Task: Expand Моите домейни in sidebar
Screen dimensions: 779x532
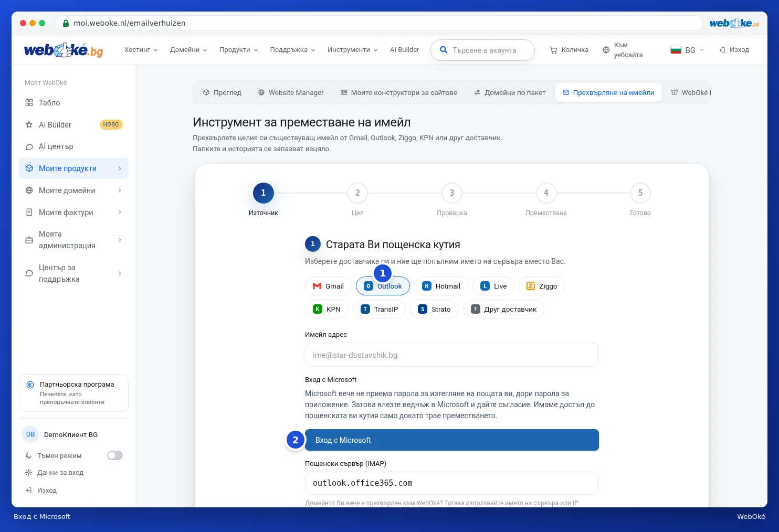Action: tap(73, 190)
